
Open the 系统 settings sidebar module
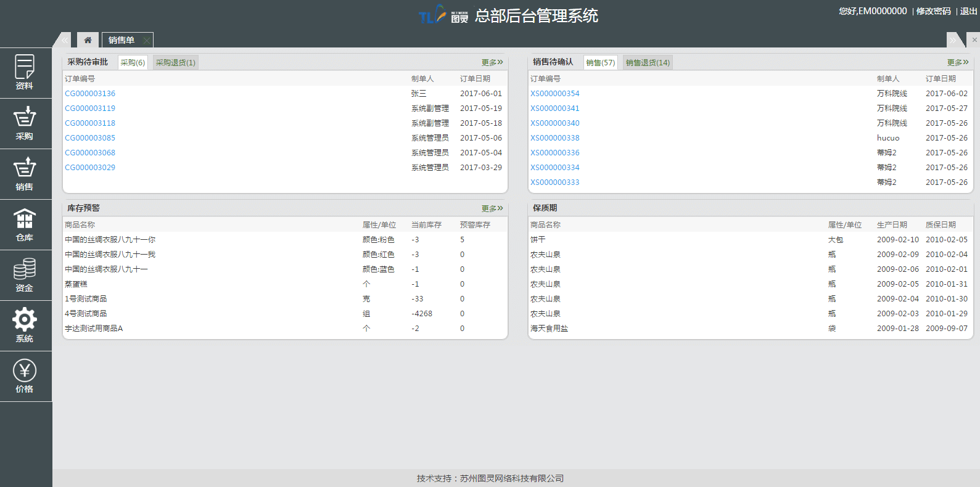click(25, 325)
